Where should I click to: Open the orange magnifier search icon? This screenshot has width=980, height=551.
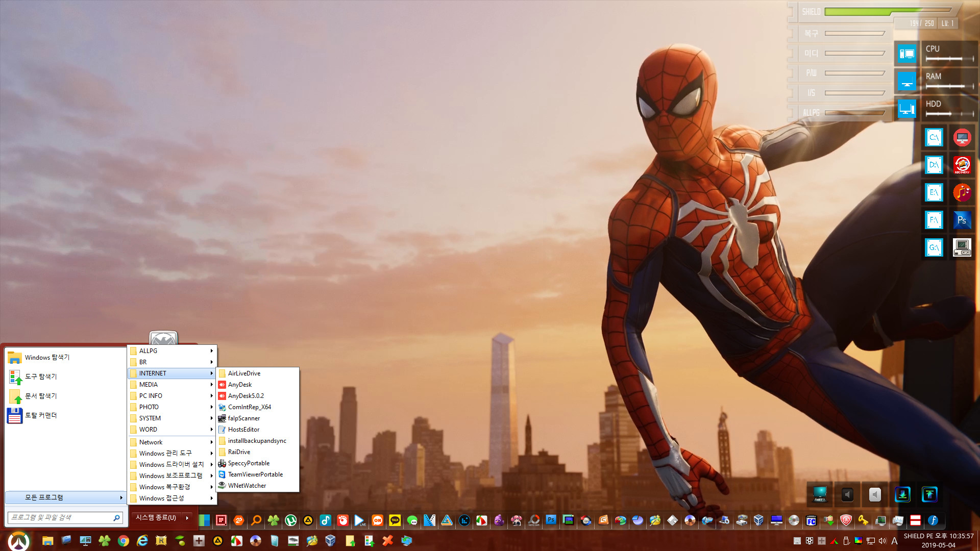(x=256, y=520)
